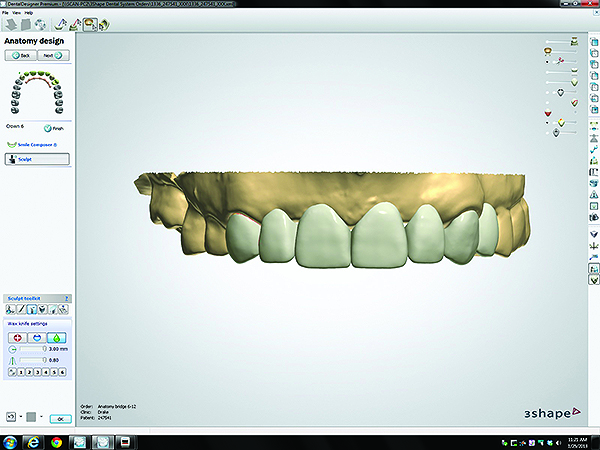Open the View menu
The image size is (600, 450).
pos(15,13)
